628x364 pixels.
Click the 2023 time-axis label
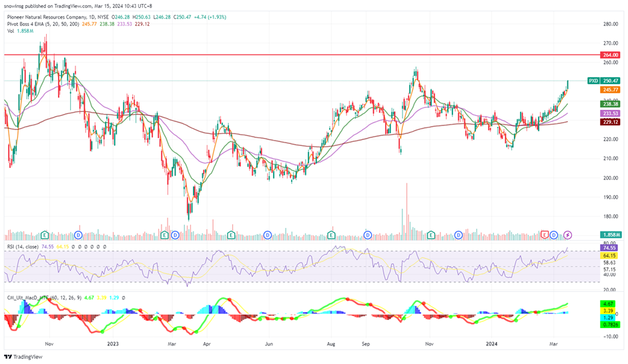pos(113,344)
